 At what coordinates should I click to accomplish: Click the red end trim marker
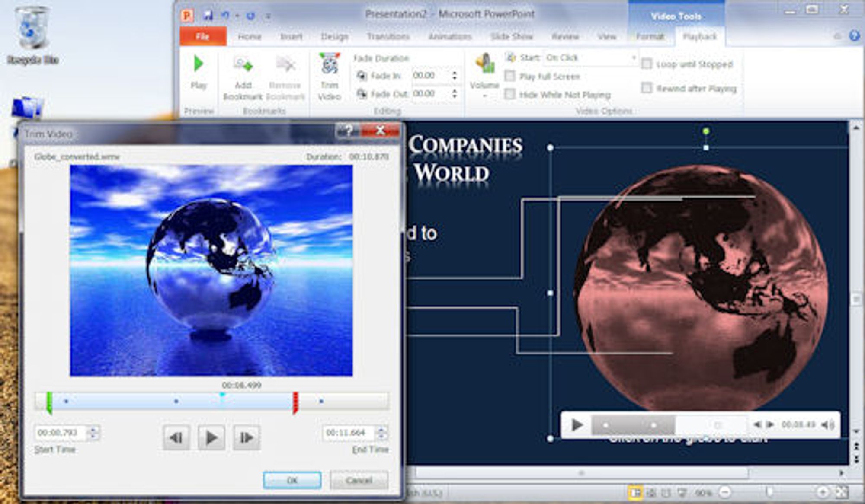(x=295, y=402)
